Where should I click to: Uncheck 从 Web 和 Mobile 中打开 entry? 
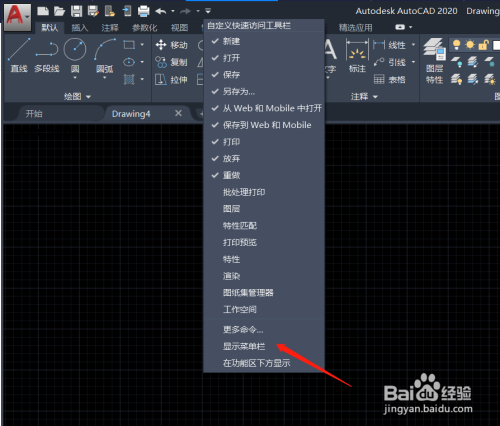(x=264, y=108)
